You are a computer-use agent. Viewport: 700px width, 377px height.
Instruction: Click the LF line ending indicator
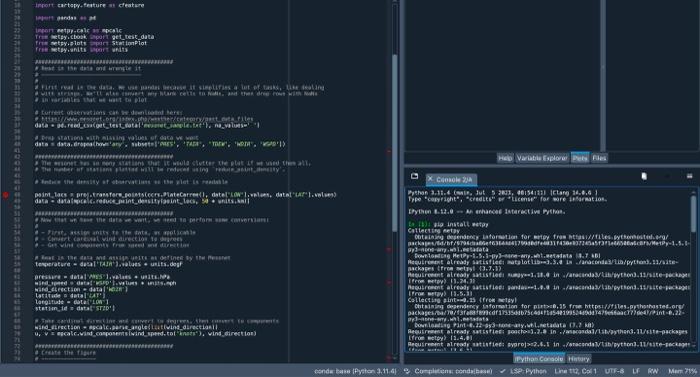point(636,371)
